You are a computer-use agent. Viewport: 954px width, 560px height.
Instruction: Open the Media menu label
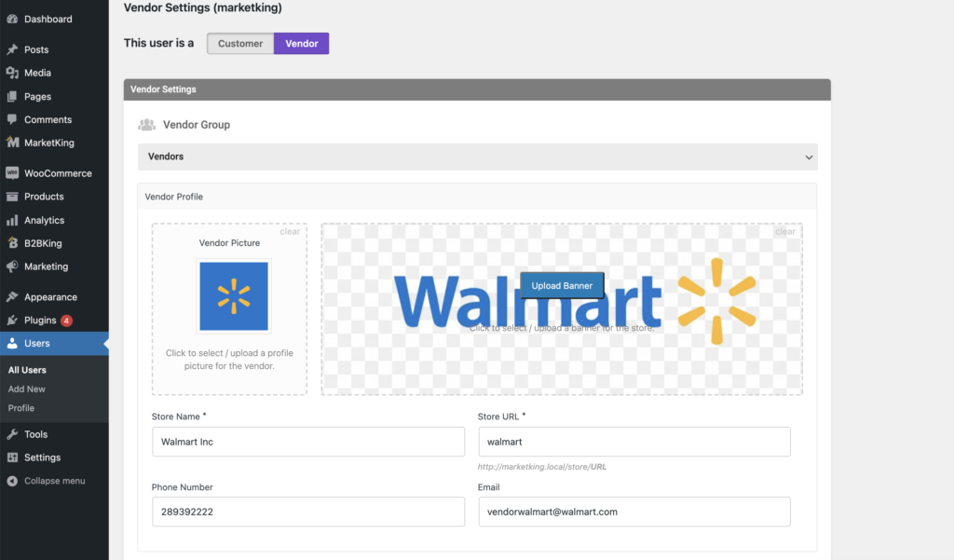(37, 73)
